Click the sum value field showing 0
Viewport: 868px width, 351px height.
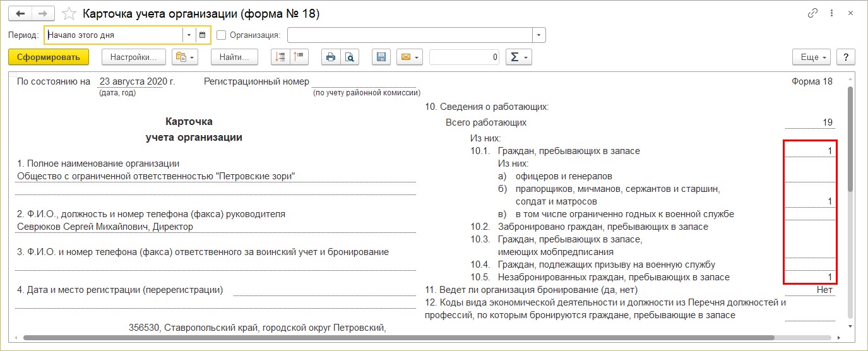(465, 57)
